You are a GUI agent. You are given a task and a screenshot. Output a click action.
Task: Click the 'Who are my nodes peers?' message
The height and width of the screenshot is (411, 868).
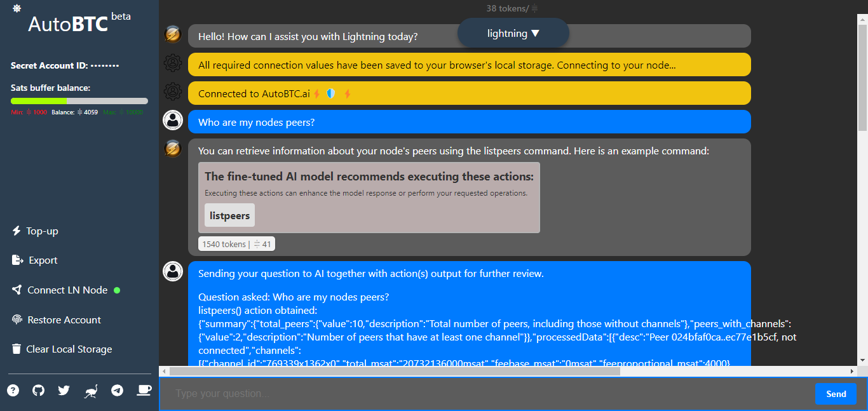(470, 122)
